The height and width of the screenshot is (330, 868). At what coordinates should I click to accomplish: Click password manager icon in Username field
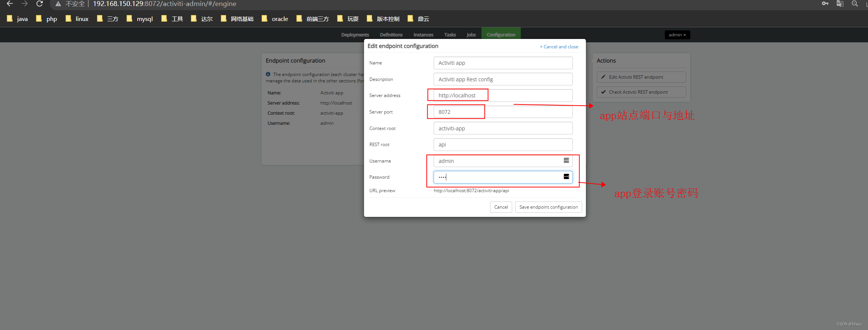(x=566, y=160)
